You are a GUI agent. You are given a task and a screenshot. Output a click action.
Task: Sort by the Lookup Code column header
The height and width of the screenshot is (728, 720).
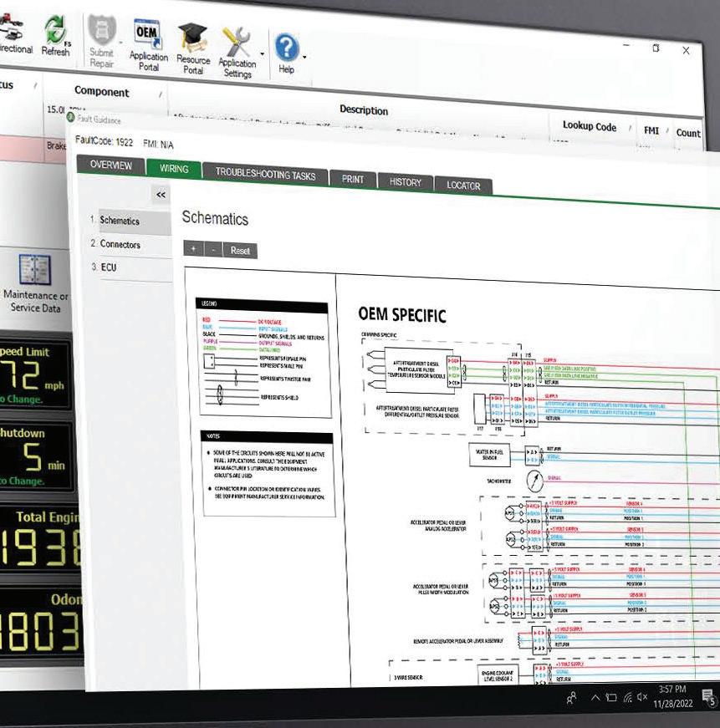(590, 126)
